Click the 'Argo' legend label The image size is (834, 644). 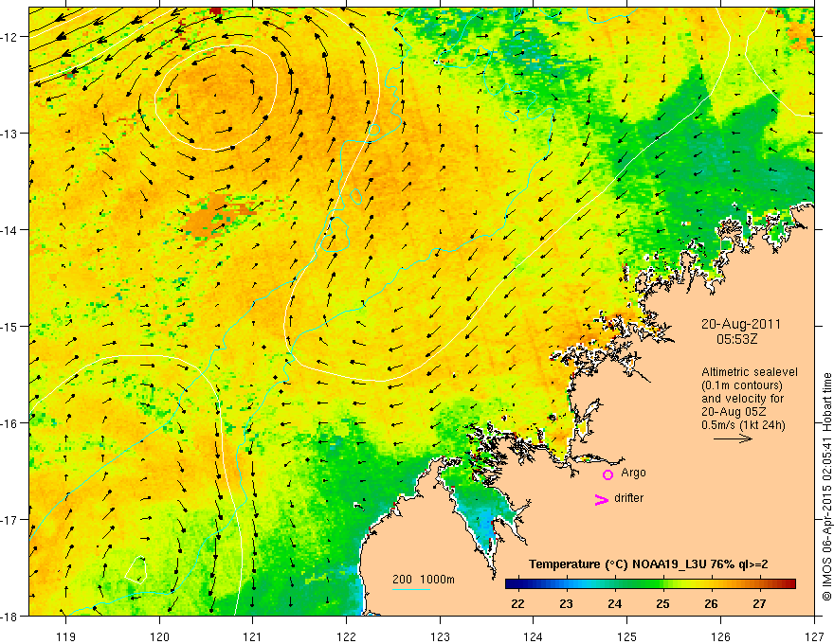coord(633,473)
